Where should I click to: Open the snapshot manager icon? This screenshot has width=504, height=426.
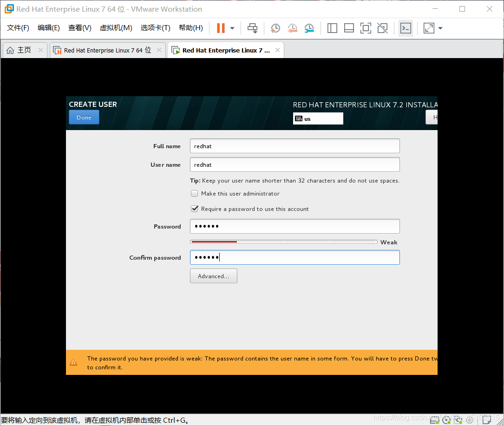[x=309, y=28]
